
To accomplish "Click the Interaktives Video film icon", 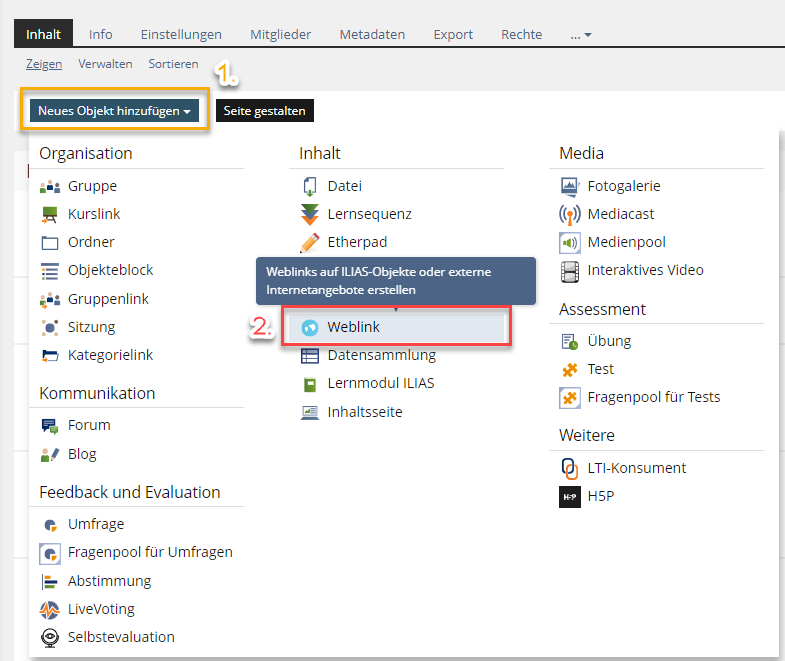I will point(570,270).
